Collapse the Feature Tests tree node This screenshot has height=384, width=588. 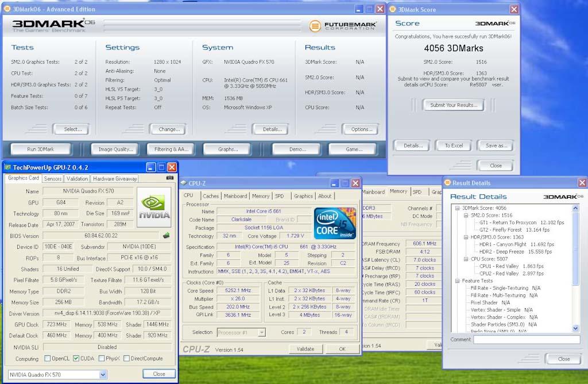pyautogui.click(x=458, y=281)
